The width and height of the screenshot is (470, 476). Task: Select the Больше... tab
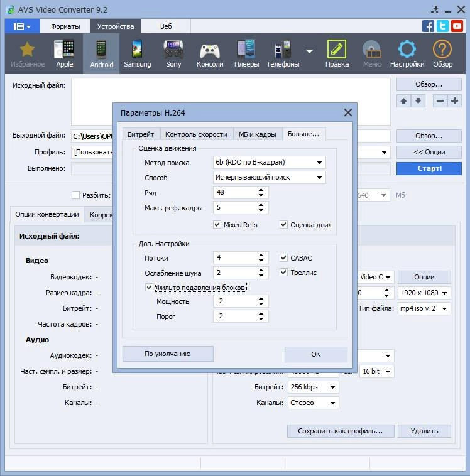point(303,134)
